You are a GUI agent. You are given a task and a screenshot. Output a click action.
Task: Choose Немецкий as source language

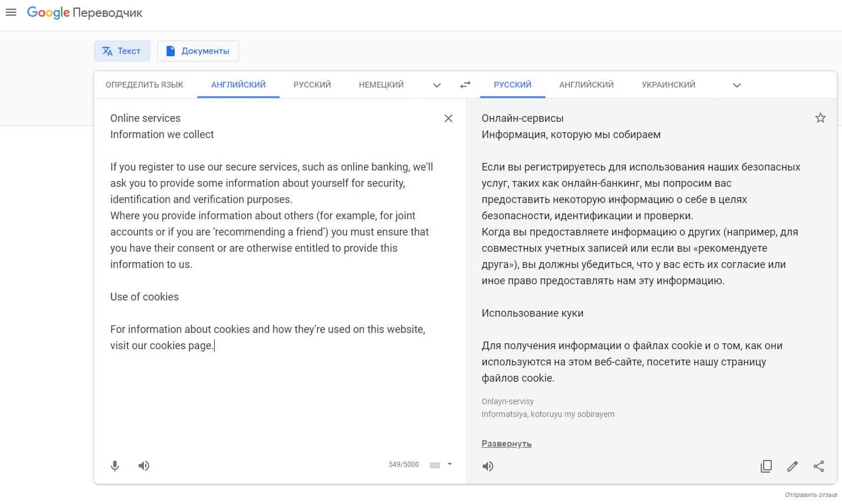tap(381, 85)
